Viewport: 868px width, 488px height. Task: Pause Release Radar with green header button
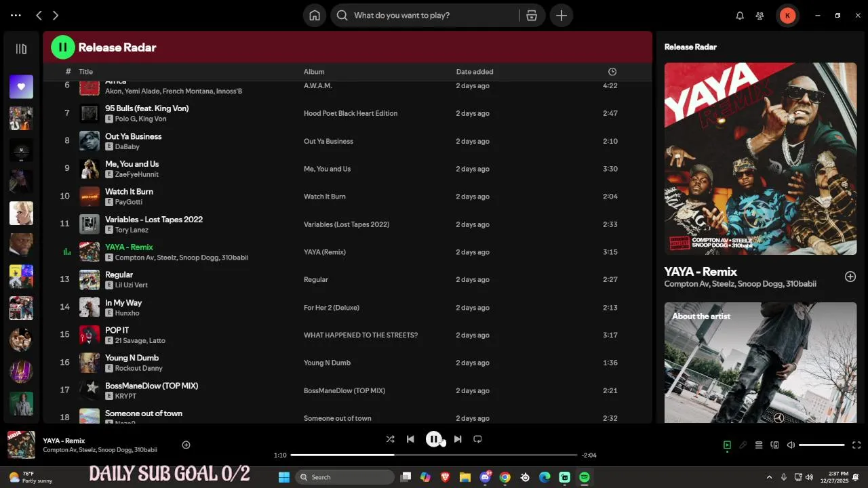coord(62,47)
